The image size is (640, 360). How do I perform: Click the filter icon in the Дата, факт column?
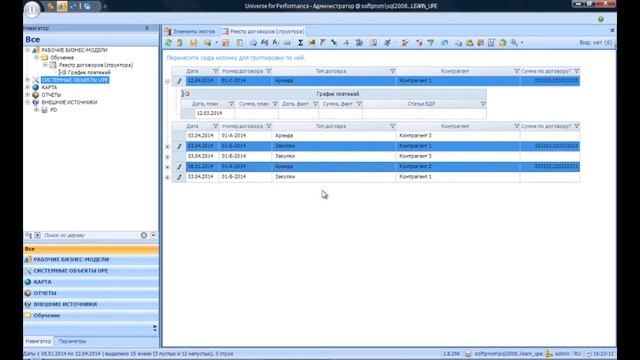[316, 104]
